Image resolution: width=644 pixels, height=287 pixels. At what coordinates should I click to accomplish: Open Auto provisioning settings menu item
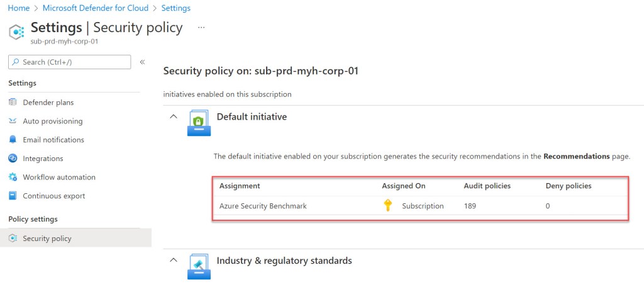53,121
